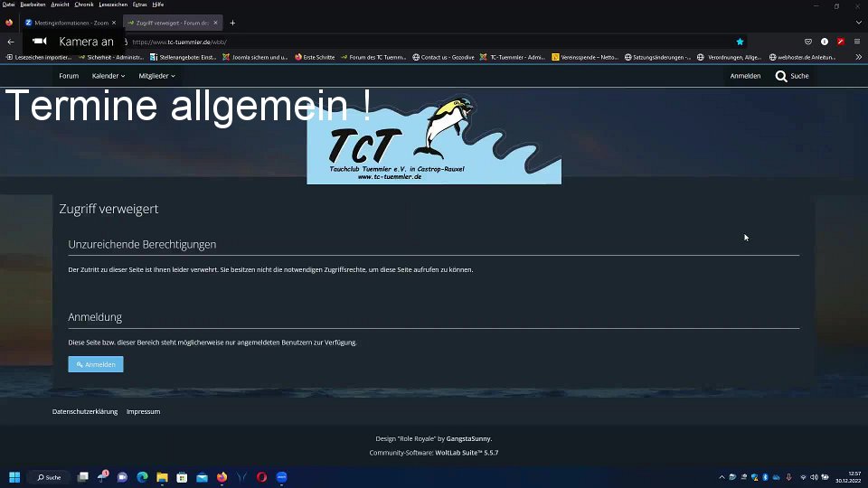This screenshot has width=868, height=488.
Task: Click the bookmark star in address bar
Action: point(740,42)
